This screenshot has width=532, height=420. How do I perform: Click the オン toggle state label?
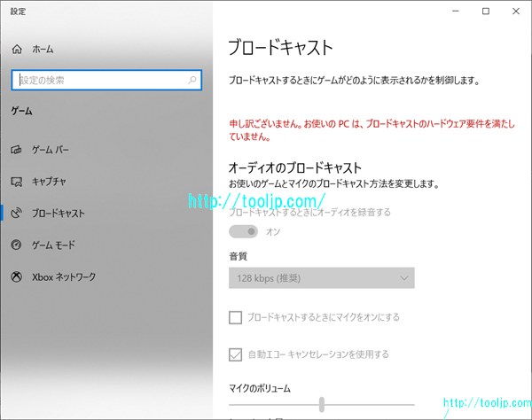[x=273, y=232]
